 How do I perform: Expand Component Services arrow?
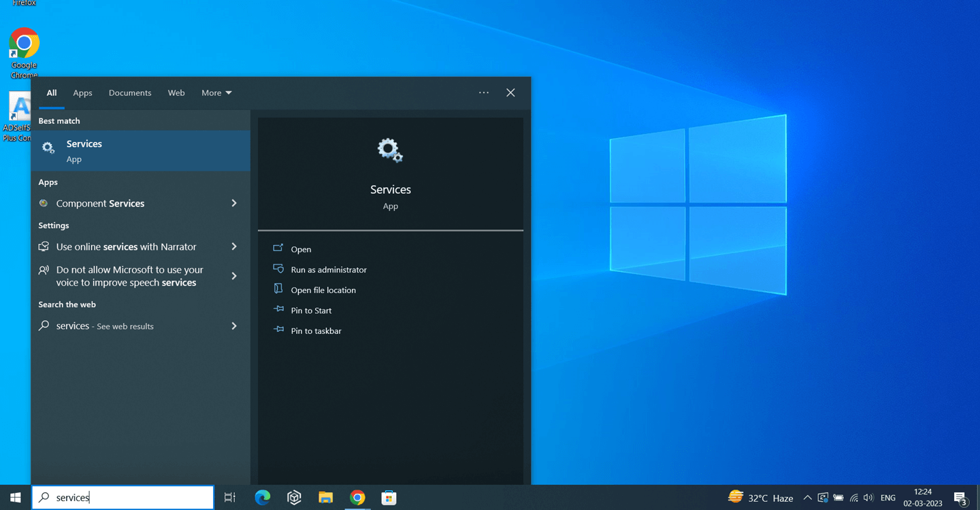click(x=234, y=203)
